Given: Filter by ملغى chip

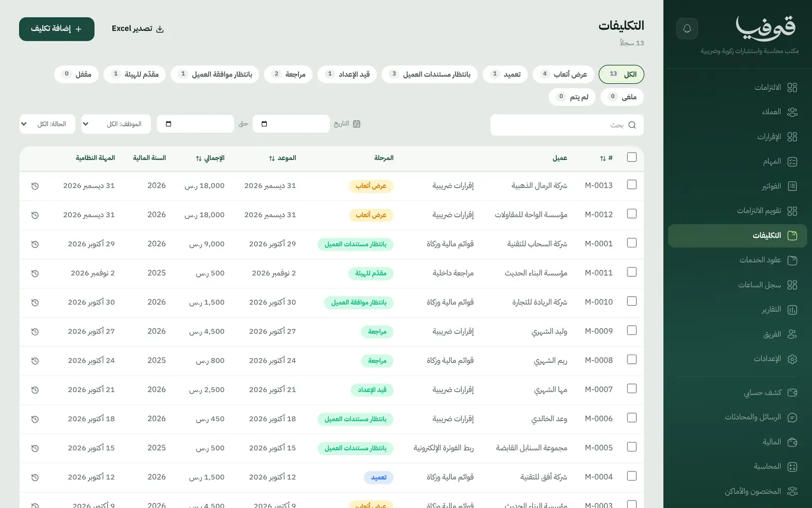Looking at the screenshot, I should [622, 97].
